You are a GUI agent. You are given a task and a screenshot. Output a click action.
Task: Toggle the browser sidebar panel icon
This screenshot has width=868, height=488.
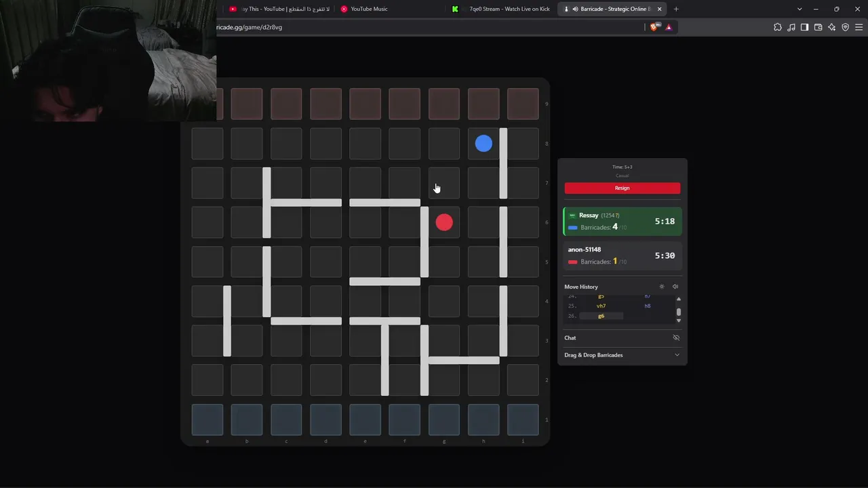(x=805, y=27)
